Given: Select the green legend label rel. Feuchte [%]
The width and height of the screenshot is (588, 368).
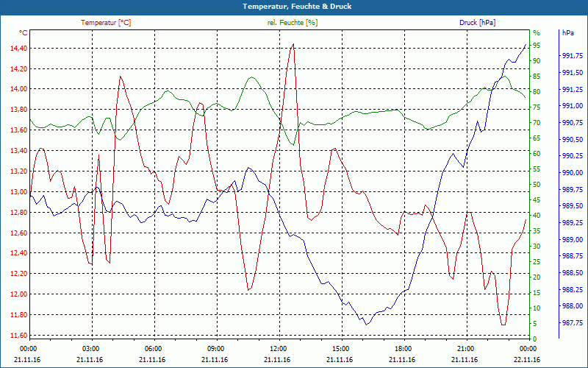Looking at the screenshot, I should [292, 23].
